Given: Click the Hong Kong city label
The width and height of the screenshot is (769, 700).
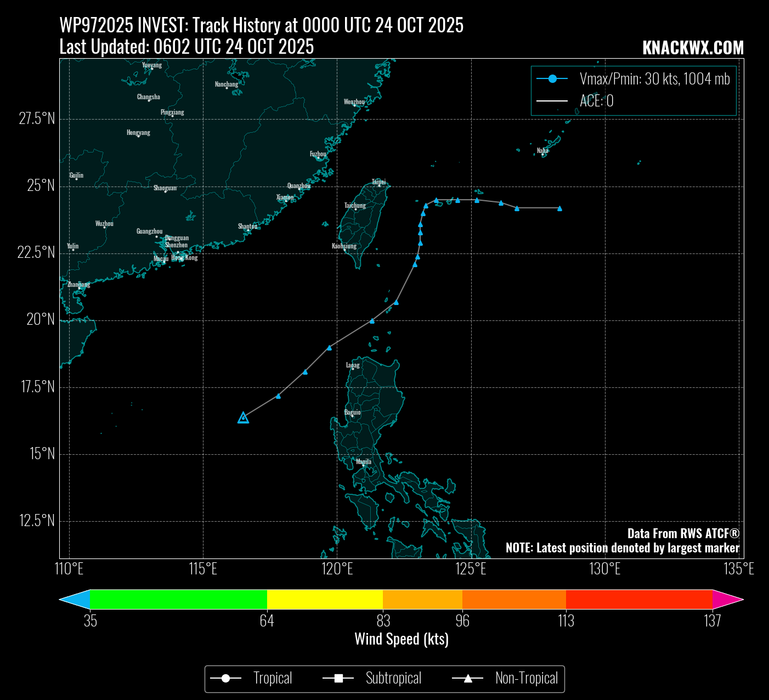Looking at the screenshot, I should tap(184, 258).
